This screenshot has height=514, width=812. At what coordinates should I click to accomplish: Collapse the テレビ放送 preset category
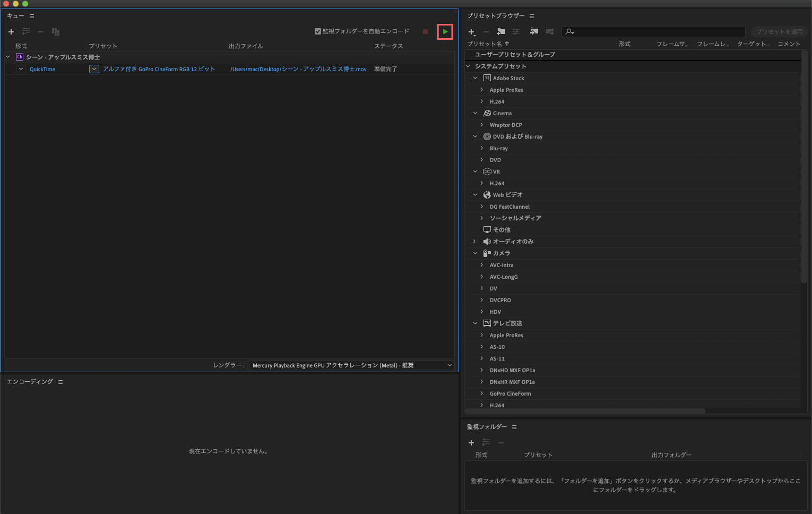point(476,323)
